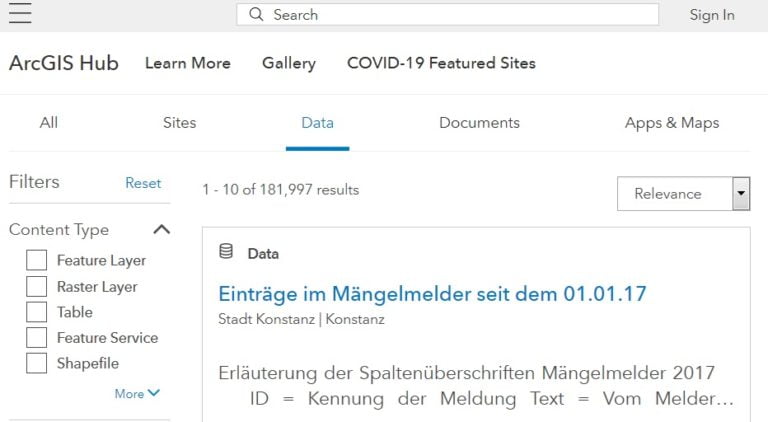Select the Shapefile checkbox

pos(37,364)
